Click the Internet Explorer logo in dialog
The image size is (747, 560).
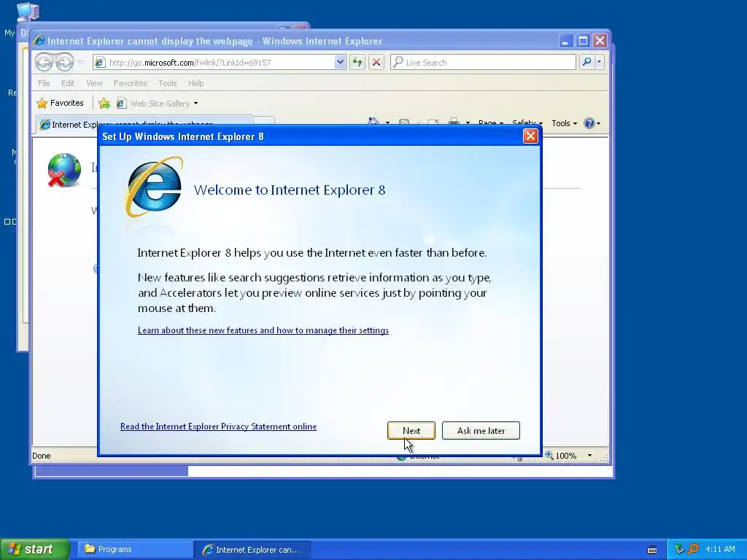154,187
